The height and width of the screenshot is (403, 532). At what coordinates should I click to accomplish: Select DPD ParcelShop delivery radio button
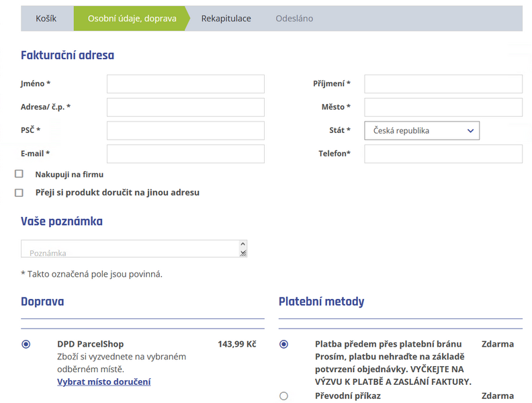coord(26,344)
